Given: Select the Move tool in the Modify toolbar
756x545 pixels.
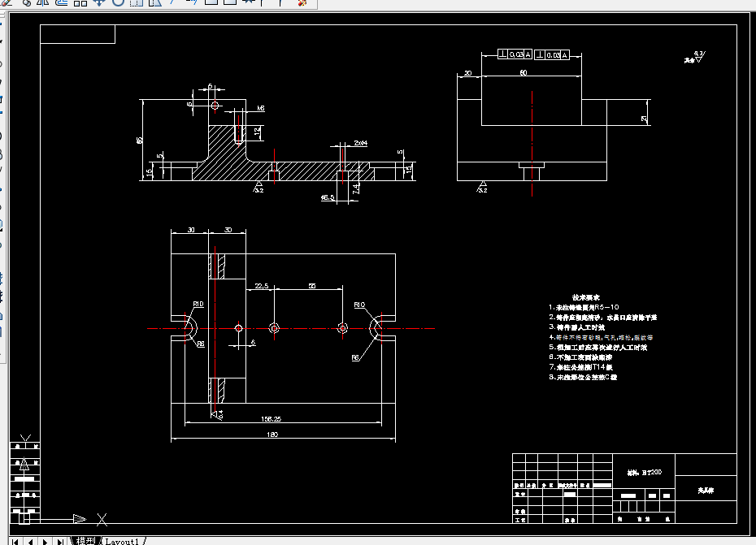Looking at the screenshot, I should (99, 2).
